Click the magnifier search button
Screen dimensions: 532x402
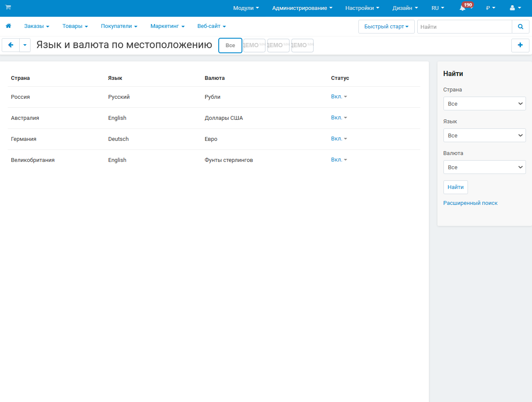tap(520, 27)
